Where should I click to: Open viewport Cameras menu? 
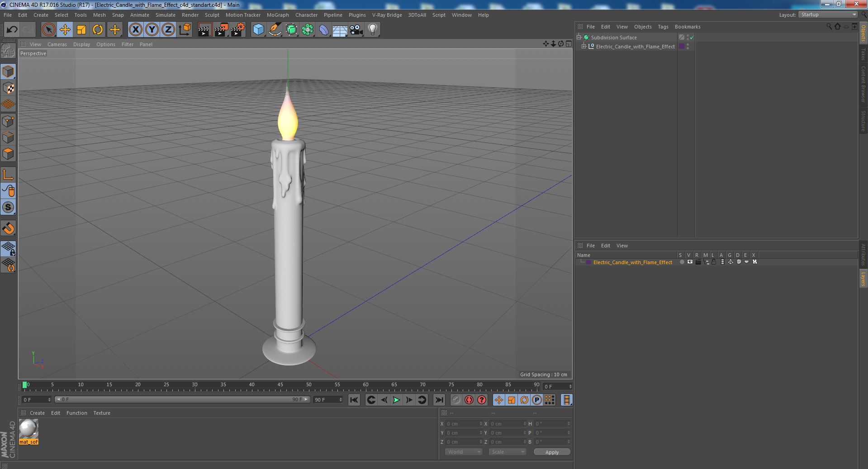click(x=57, y=44)
